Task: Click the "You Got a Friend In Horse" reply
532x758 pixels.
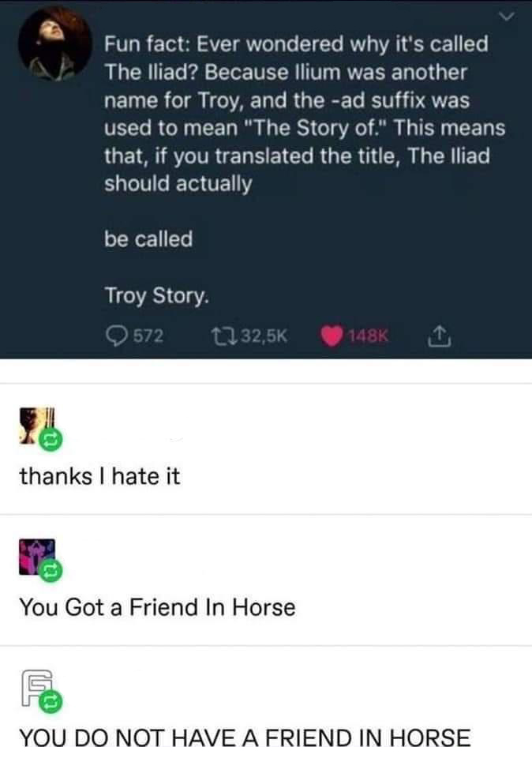Action: tap(157, 607)
